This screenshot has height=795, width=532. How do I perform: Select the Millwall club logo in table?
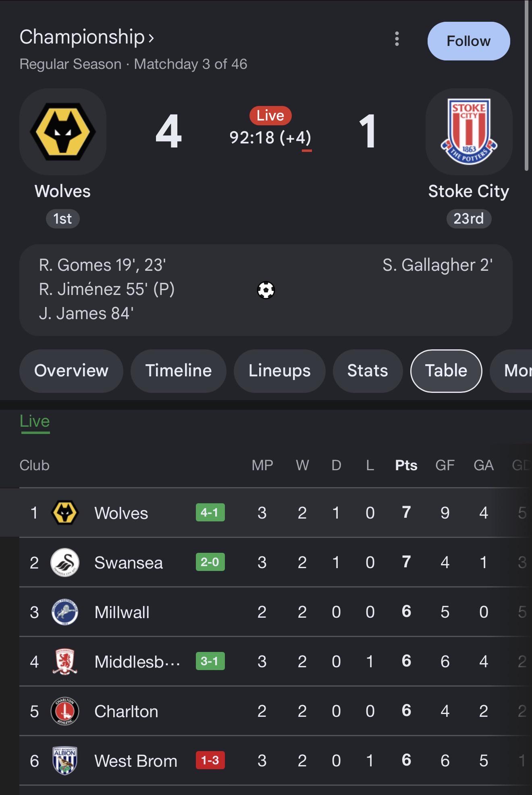65,612
